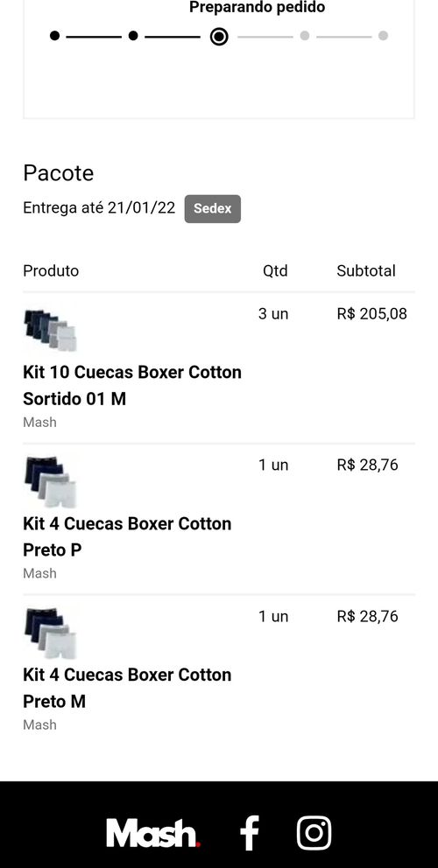438x868 pixels.
Task: Click the first order progress step dot
Action: (54, 36)
